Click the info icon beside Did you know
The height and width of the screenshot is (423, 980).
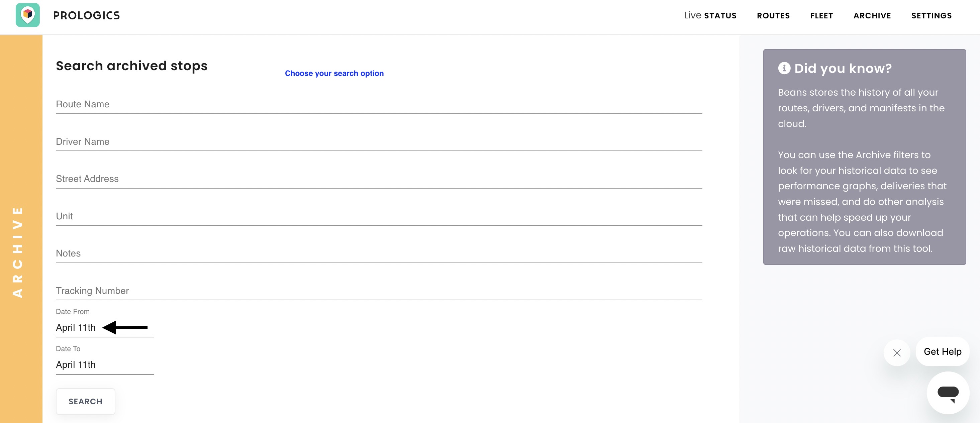(784, 68)
